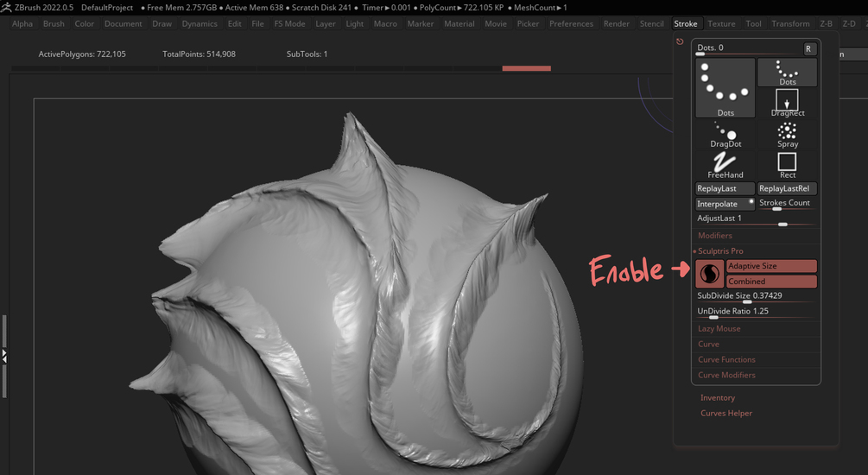The height and width of the screenshot is (475, 868).
Task: Expand the Modifiers section
Action: coord(715,235)
